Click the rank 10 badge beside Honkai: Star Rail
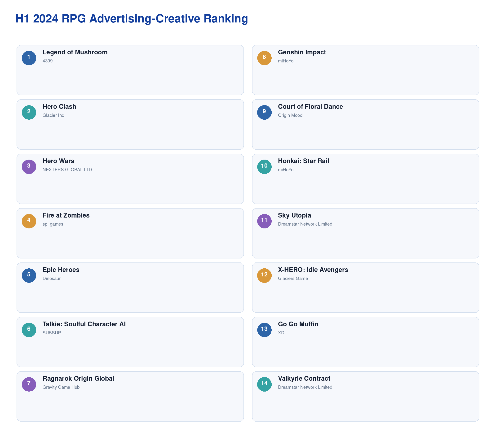Image resolution: width=504 pixels, height=445 pixels. (x=265, y=167)
